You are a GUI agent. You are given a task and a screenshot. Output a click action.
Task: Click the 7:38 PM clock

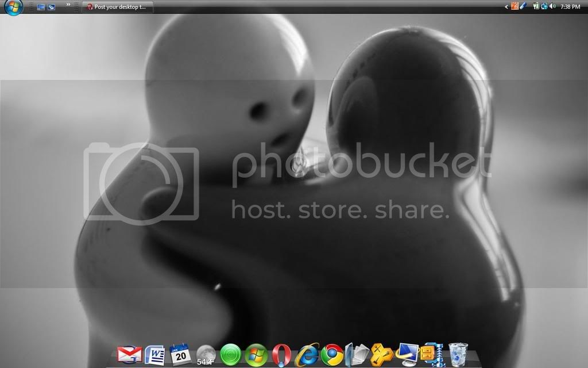[570, 7]
